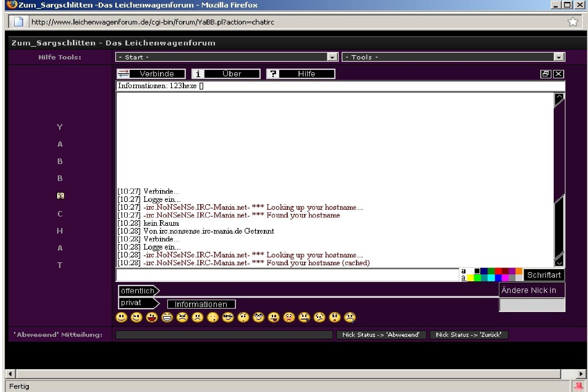This screenshot has width=588, height=392.
Task: Pick the bright lime green swatch
Action: 477,278
